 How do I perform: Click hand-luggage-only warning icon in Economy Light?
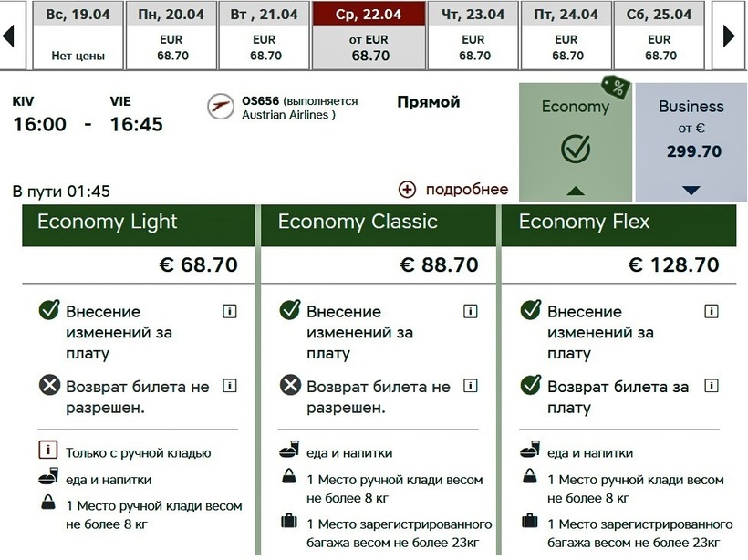(x=48, y=451)
